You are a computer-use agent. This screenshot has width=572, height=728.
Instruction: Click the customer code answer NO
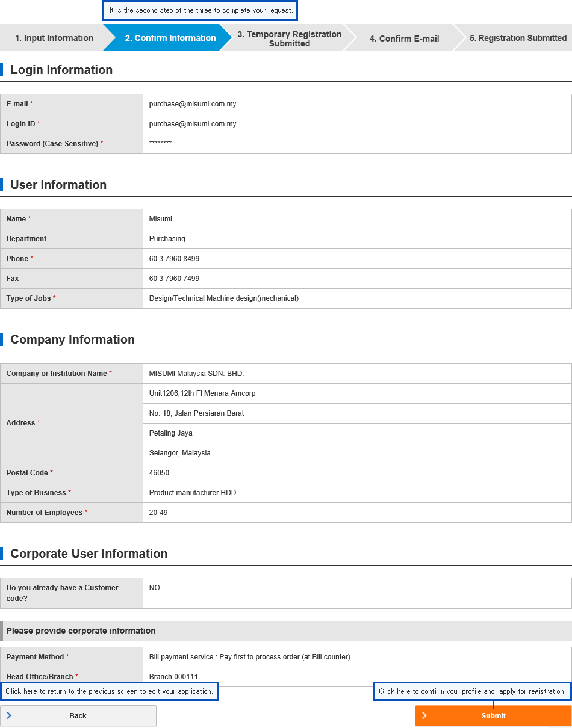(x=155, y=588)
